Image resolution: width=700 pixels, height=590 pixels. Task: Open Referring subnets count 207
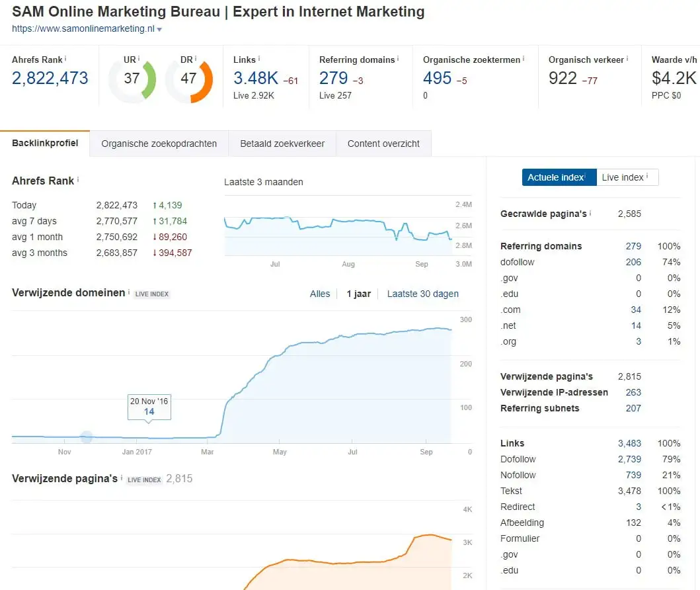point(633,408)
